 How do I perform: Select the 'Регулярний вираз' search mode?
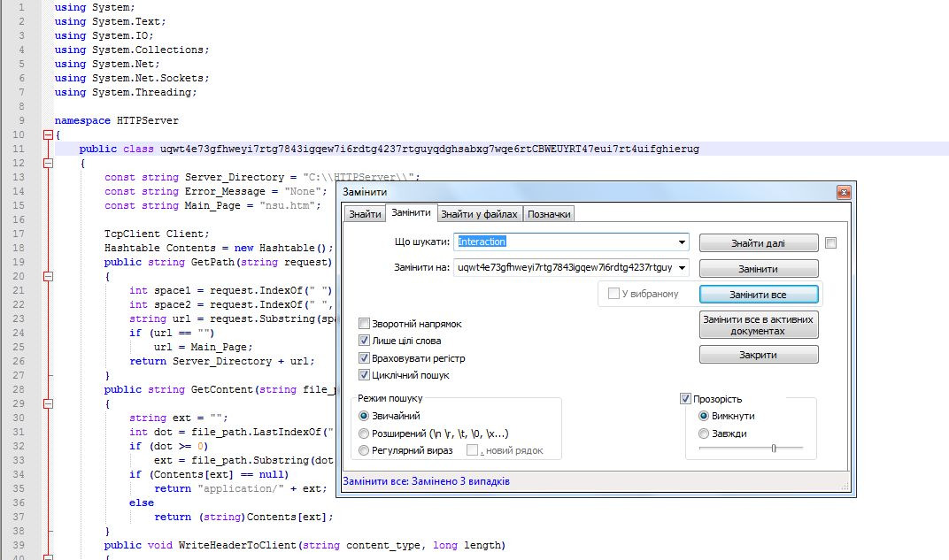(364, 450)
